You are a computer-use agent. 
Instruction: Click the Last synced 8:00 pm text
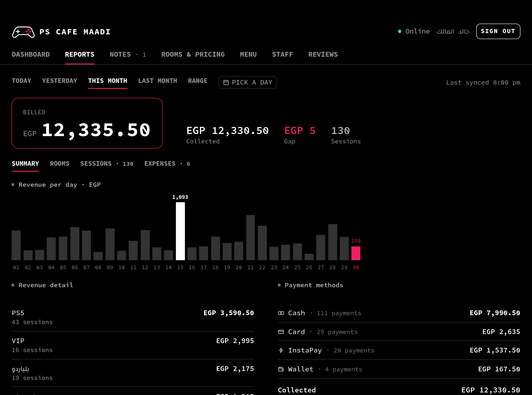click(x=483, y=83)
